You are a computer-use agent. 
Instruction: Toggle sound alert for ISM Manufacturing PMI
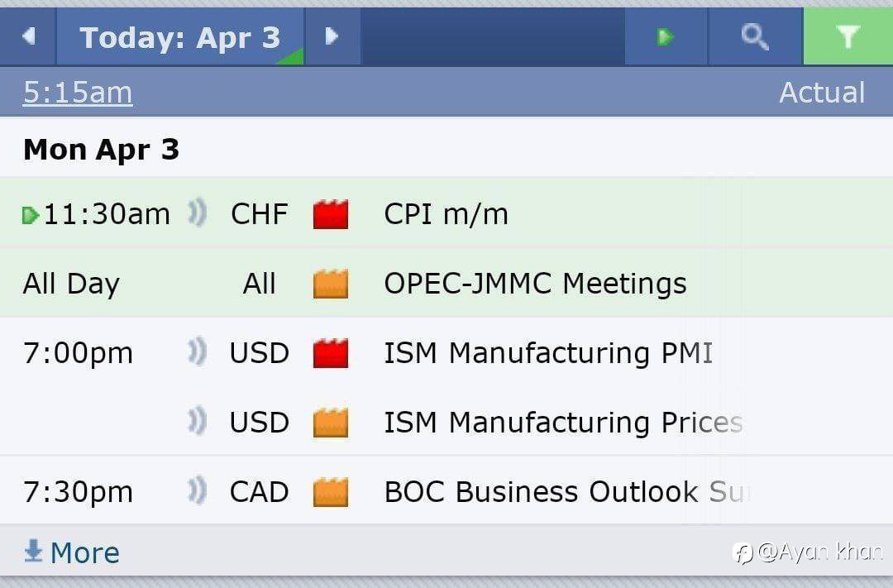click(197, 353)
